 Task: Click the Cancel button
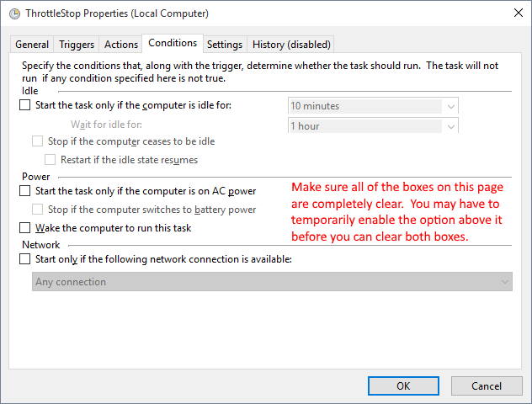point(487,385)
